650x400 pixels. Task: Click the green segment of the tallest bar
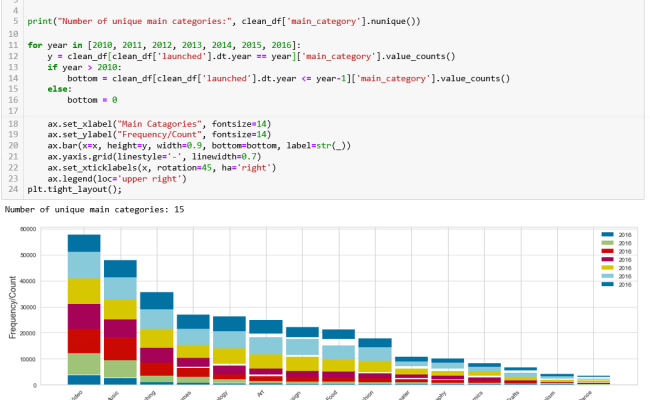pyautogui.click(x=84, y=364)
